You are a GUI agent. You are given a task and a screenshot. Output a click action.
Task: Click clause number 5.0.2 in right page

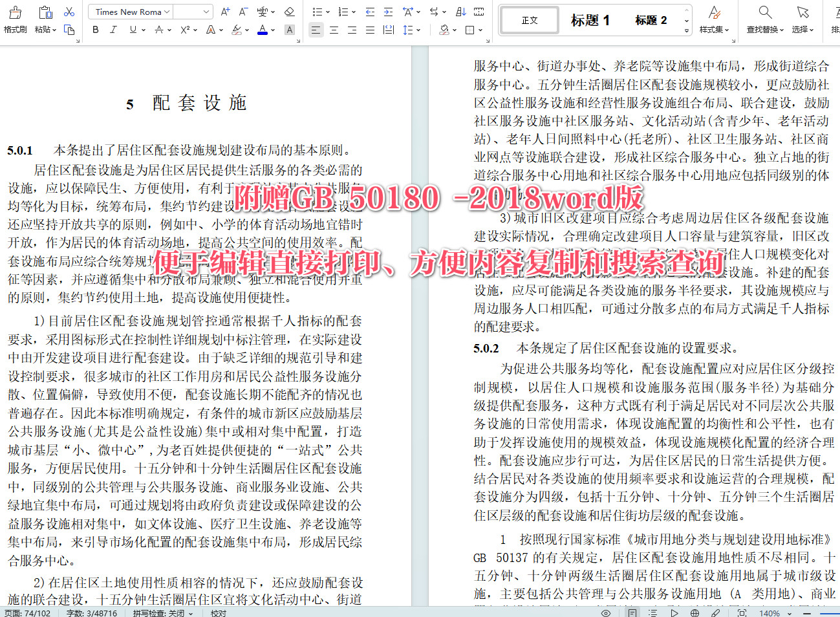[486, 349]
